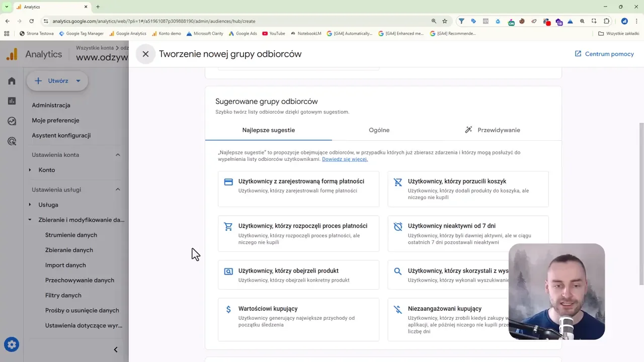Screen dimensions: 644x362
Task: Expand the Utwórz dropdown arrow
Action: (78, 81)
